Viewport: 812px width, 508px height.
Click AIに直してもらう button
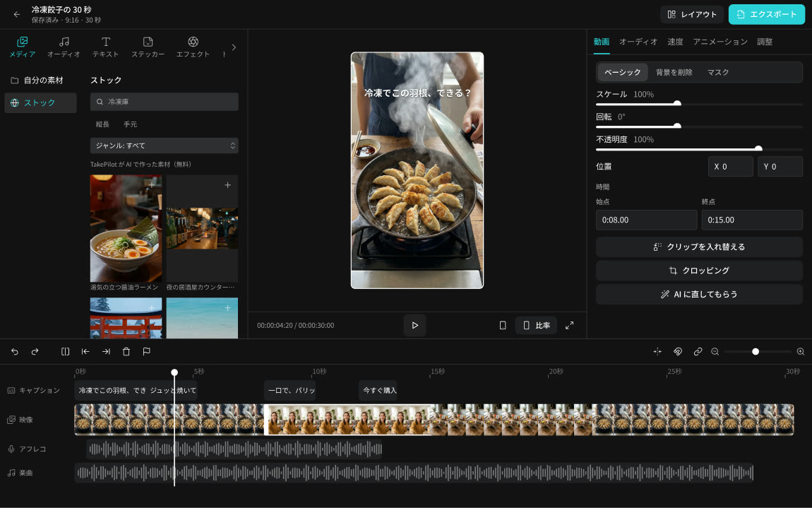click(x=699, y=295)
